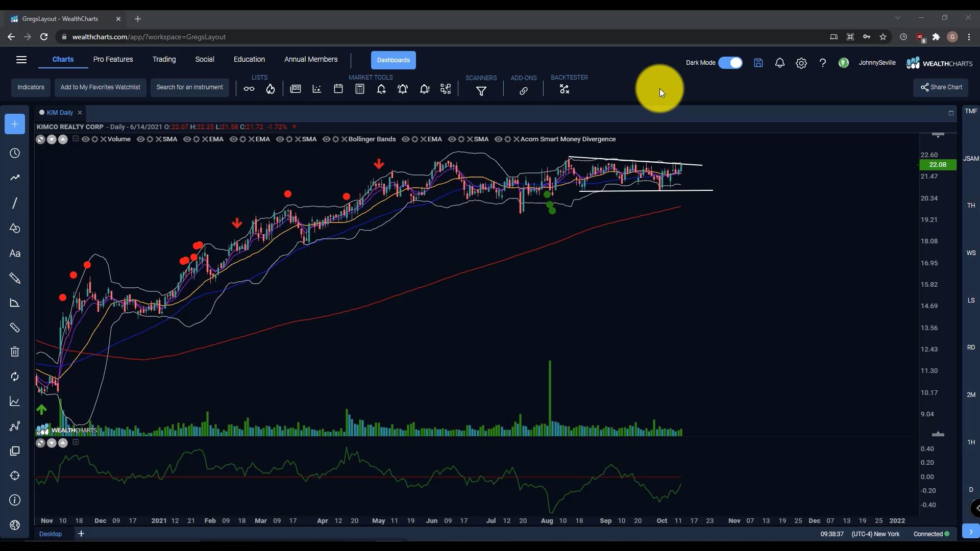980x551 pixels.
Task: Open help question mark icon
Action: 823,63
